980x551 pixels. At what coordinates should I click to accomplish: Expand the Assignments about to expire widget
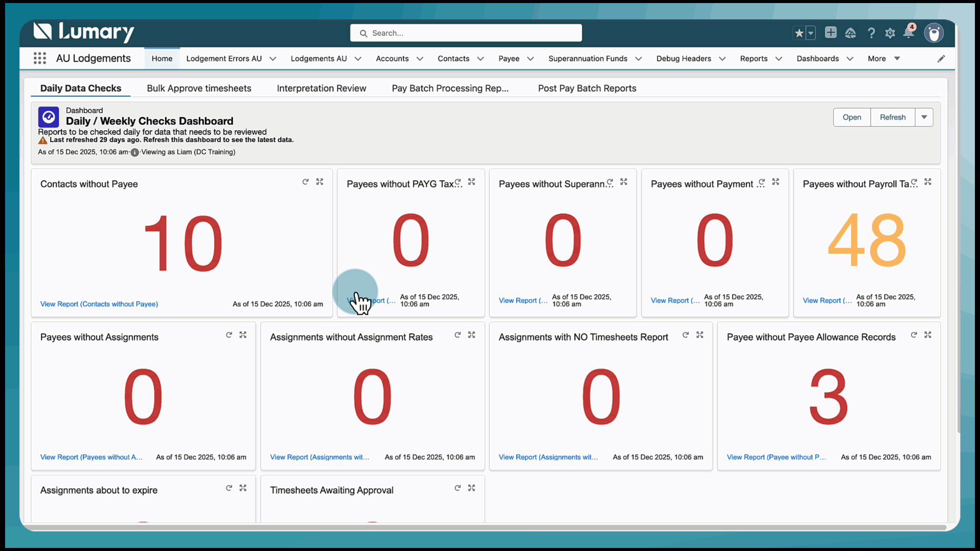(243, 488)
